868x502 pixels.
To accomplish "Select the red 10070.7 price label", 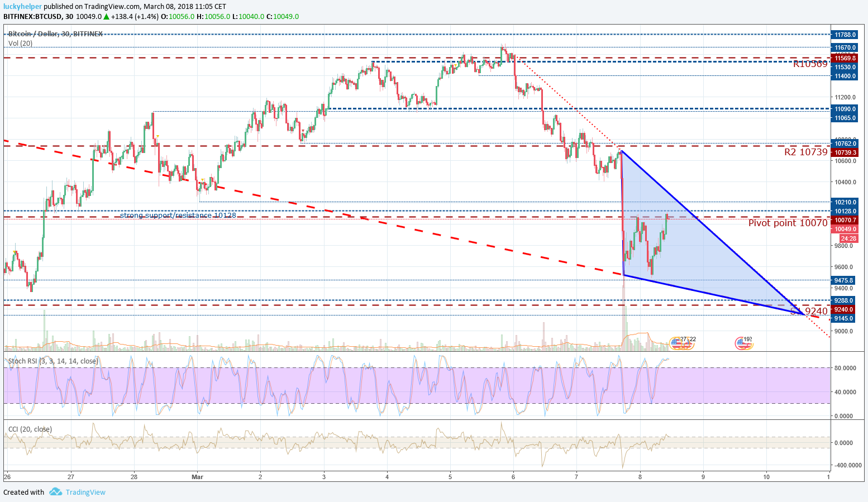I will pyautogui.click(x=844, y=220).
